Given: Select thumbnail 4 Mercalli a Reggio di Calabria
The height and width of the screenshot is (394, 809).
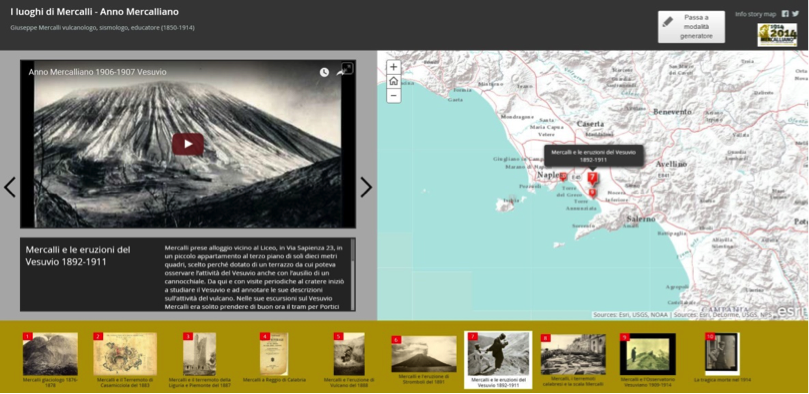Looking at the screenshot, I should click(274, 354).
